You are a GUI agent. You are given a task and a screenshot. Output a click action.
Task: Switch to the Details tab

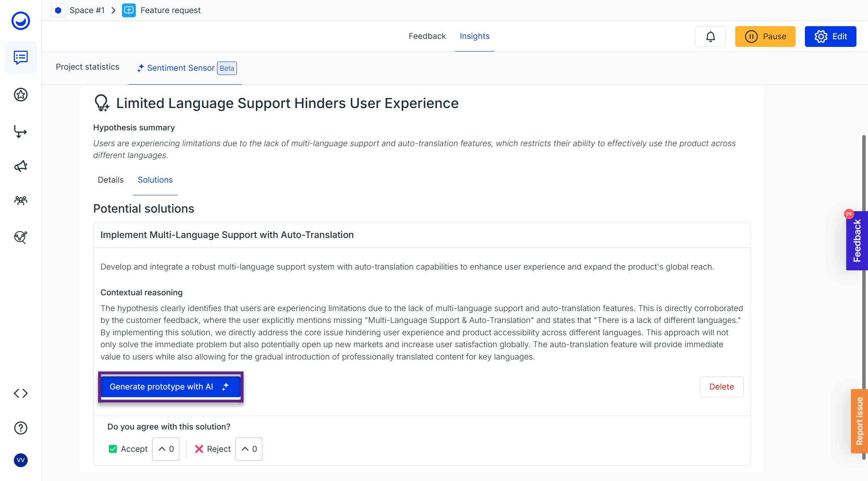pyautogui.click(x=110, y=180)
